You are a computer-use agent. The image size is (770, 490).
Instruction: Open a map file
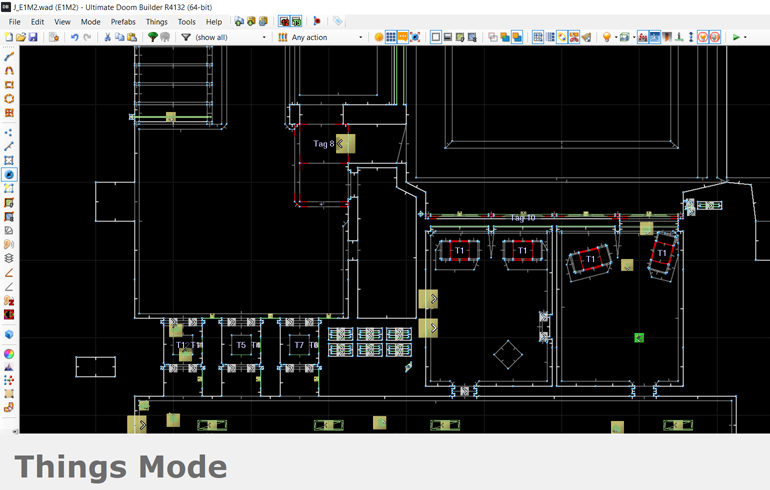point(21,37)
